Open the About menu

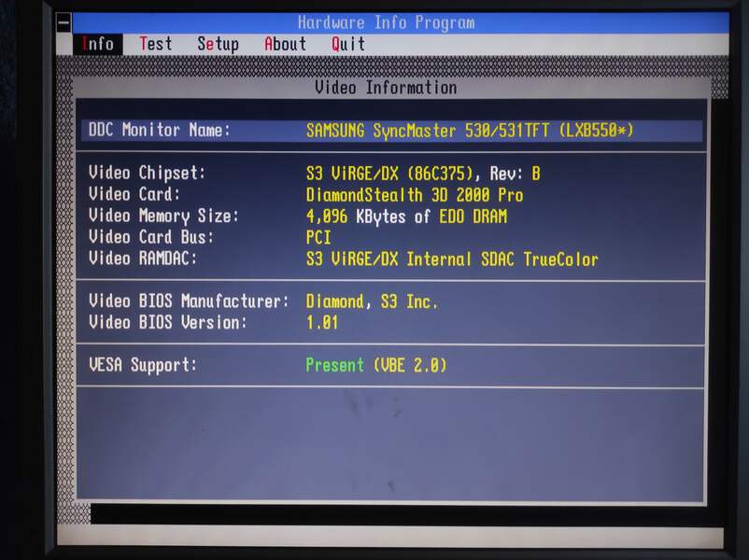(285, 44)
